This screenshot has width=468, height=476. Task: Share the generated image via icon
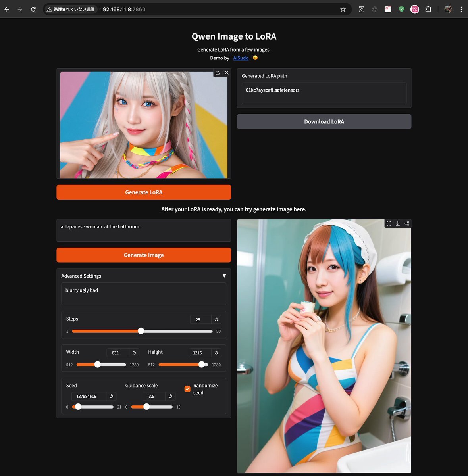pyautogui.click(x=406, y=224)
